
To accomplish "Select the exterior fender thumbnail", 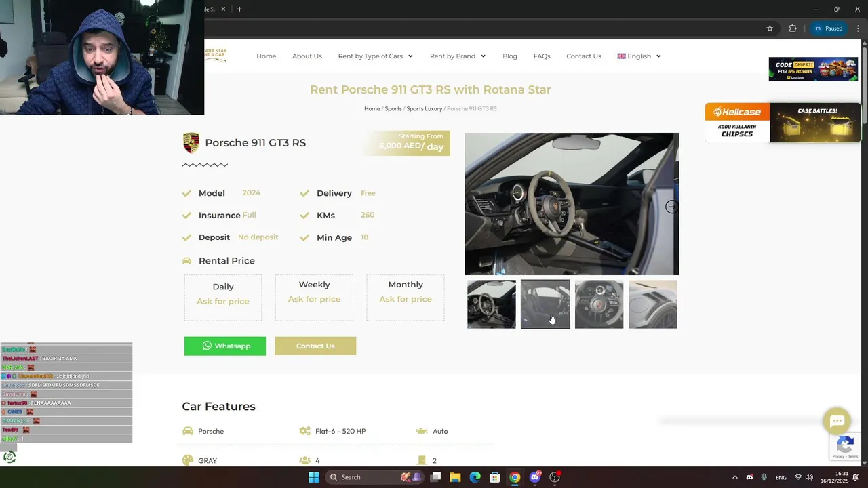I will (653, 304).
